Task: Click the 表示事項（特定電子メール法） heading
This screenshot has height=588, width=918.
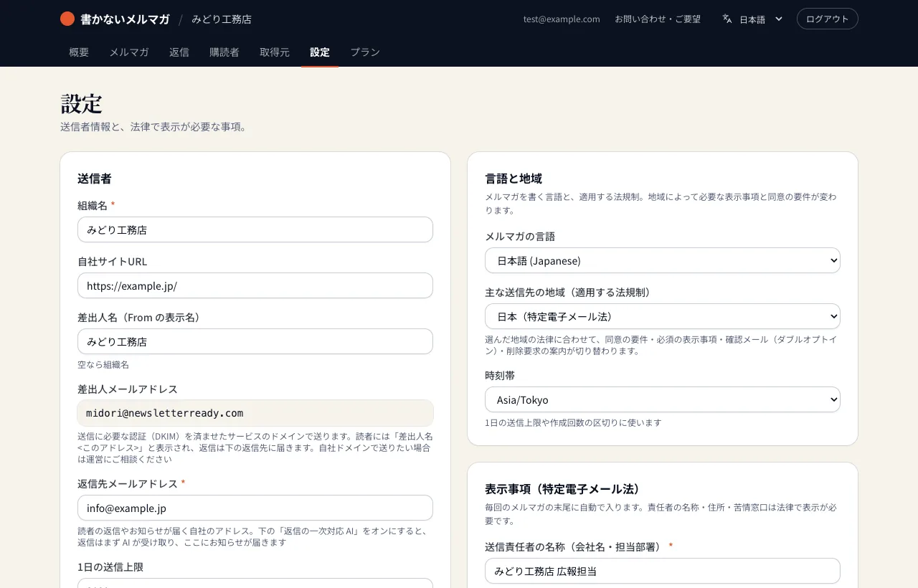Action: tap(562, 489)
